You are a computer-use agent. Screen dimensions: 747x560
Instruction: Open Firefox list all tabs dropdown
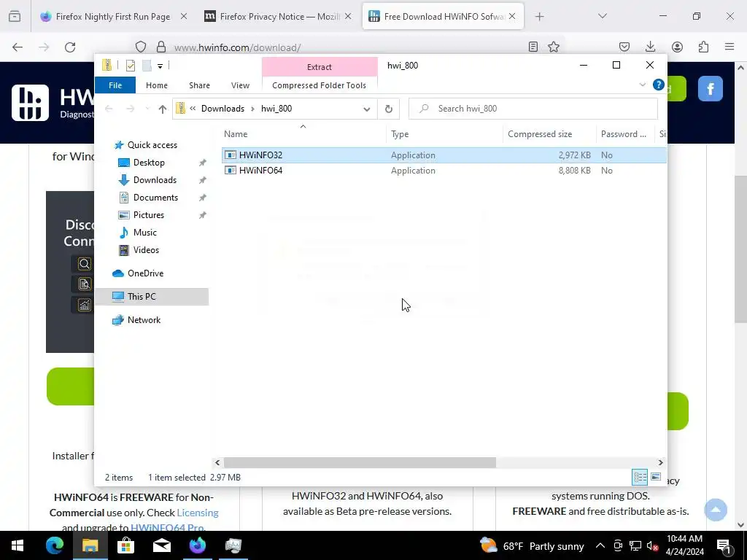(602, 16)
